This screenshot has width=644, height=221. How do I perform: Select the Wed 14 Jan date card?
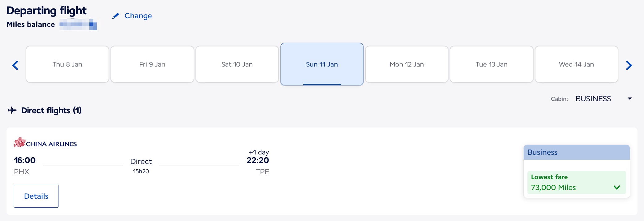pyautogui.click(x=576, y=64)
